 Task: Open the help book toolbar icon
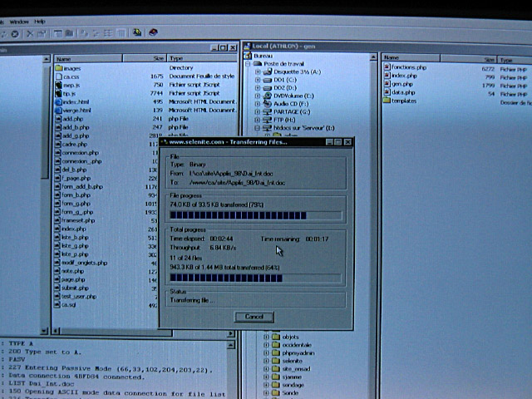pos(153,32)
